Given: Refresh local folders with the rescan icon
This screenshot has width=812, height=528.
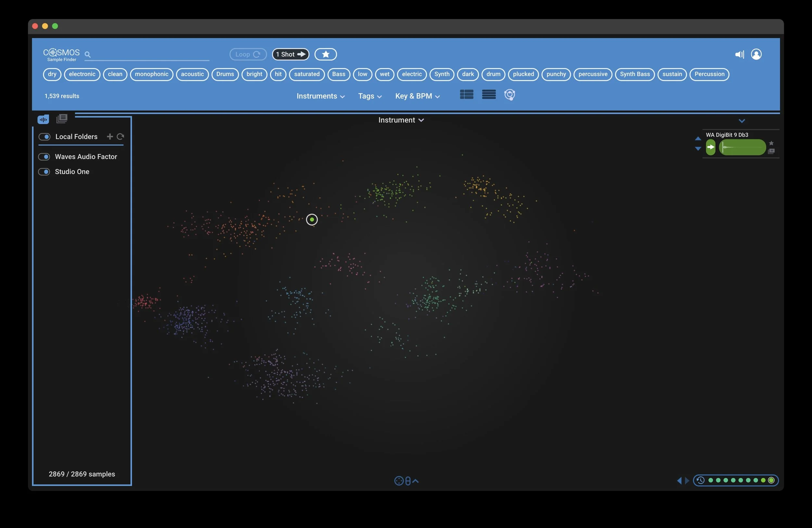Looking at the screenshot, I should point(121,136).
